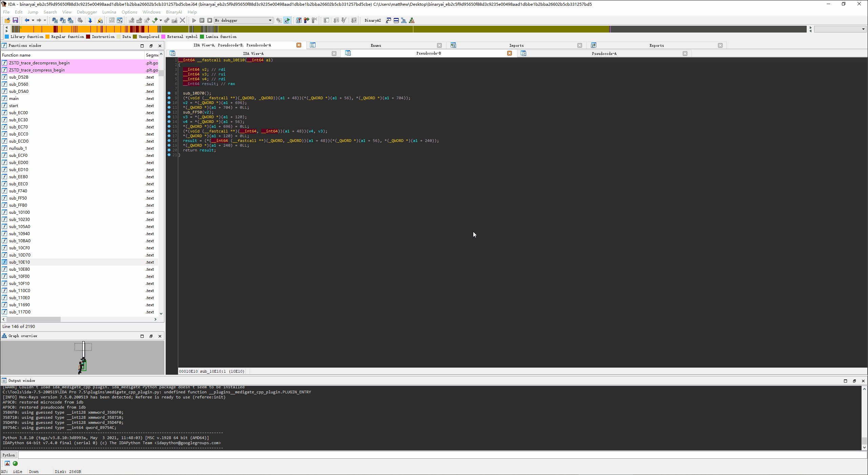The image size is (868, 475).
Task: Click the Pause process icon
Action: 202,20
